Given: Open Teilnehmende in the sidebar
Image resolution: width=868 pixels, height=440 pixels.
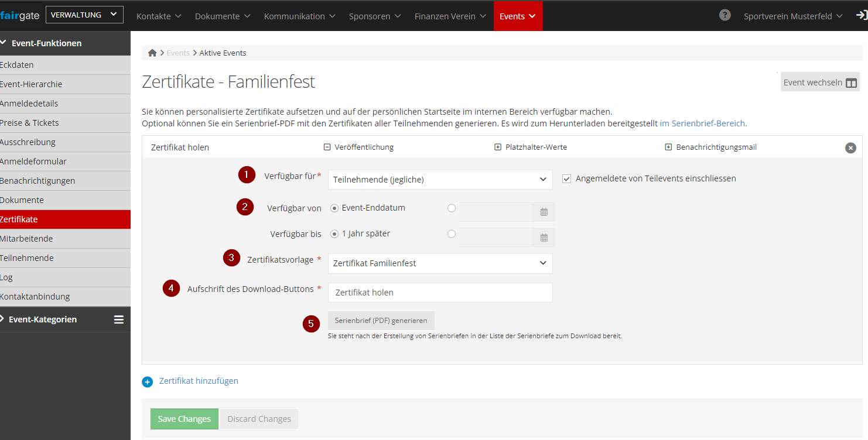Looking at the screenshot, I should click(x=27, y=258).
